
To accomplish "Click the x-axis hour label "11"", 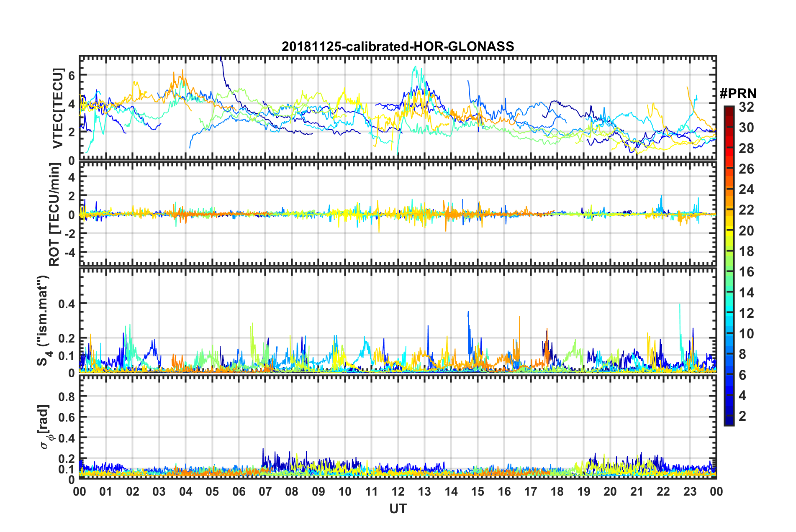I will tap(371, 491).
